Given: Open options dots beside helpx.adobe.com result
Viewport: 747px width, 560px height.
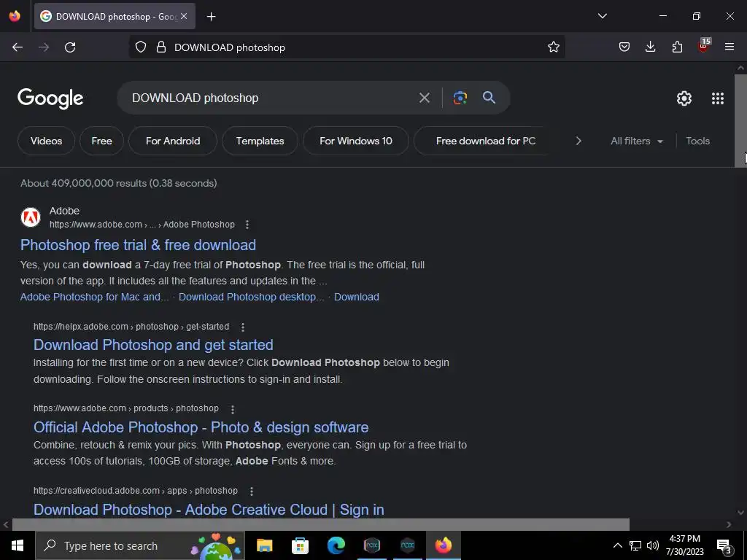Looking at the screenshot, I should [x=243, y=327].
